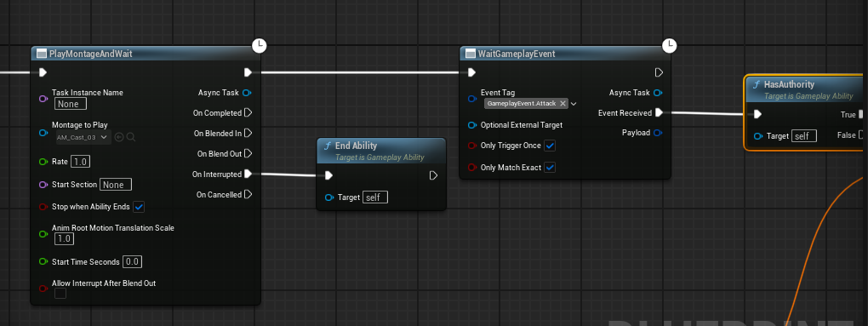Uncheck Only Match Exact

(x=550, y=167)
